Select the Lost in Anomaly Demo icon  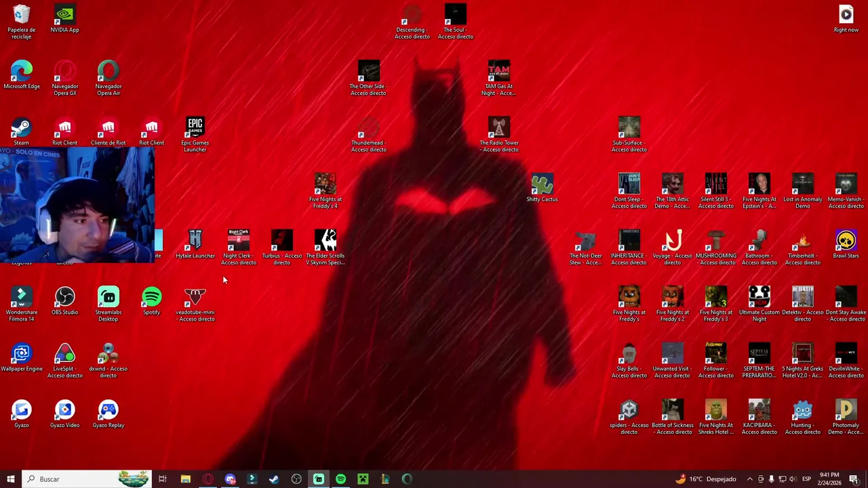click(803, 191)
